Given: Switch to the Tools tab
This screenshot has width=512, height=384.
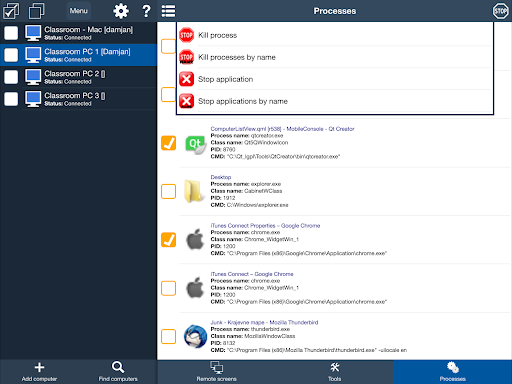Looking at the screenshot, I should pos(334,372).
